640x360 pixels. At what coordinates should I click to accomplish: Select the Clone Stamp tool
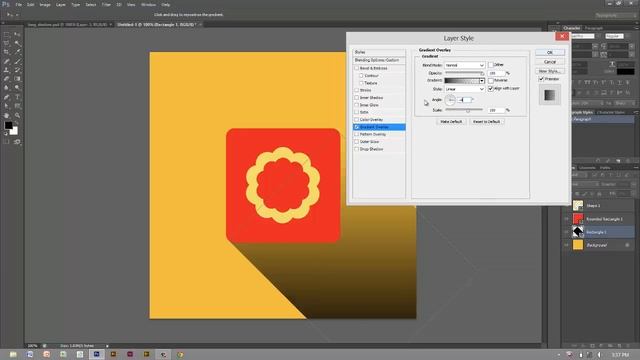tap(7, 70)
